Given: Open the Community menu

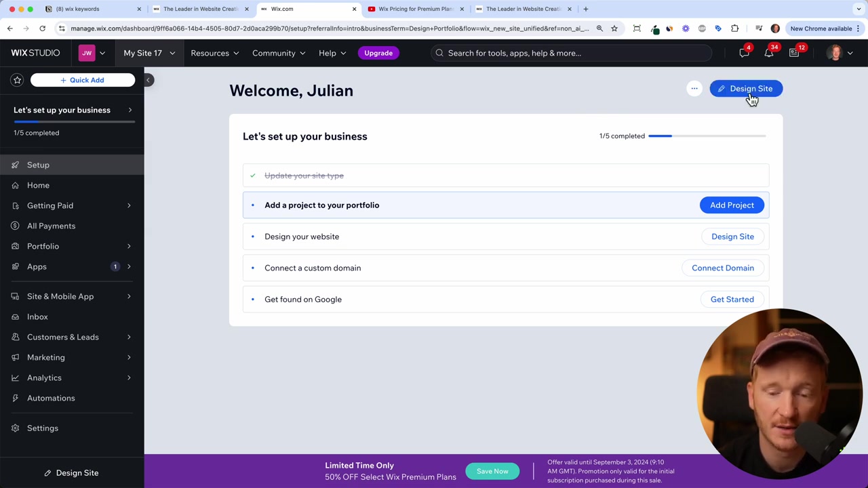Looking at the screenshot, I should (x=278, y=53).
